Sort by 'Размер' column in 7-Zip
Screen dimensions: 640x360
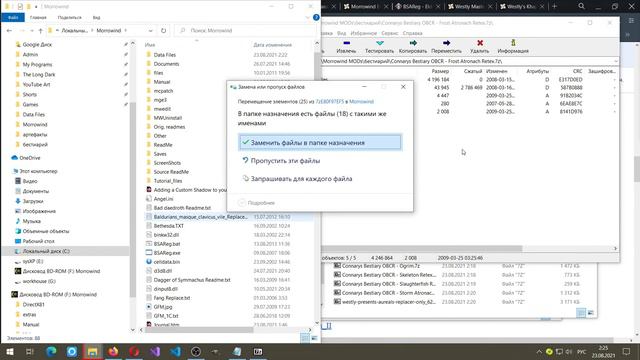[x=440, y=71]
